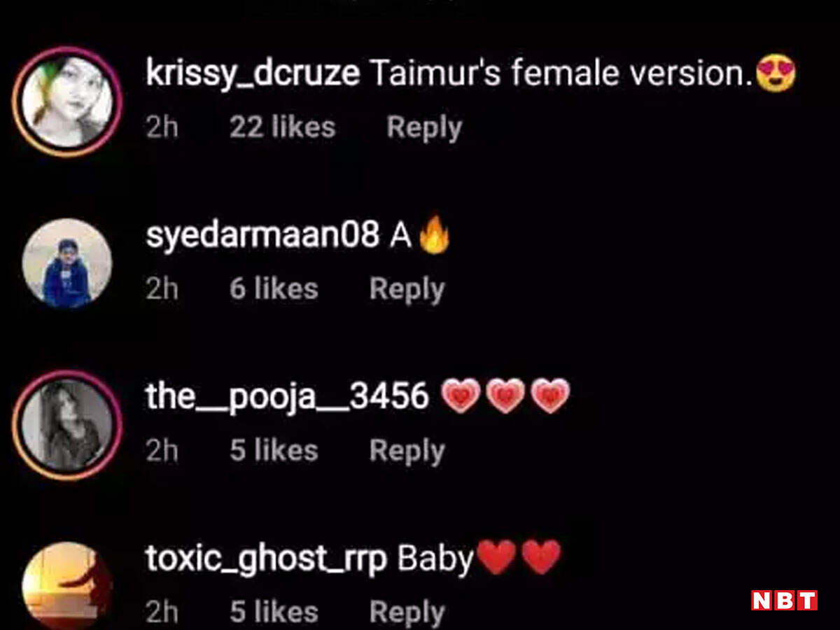Open the__pooja__3456's profile picture
The width and height of the screenshot is (840, 630).
click(x=68, y=426)
